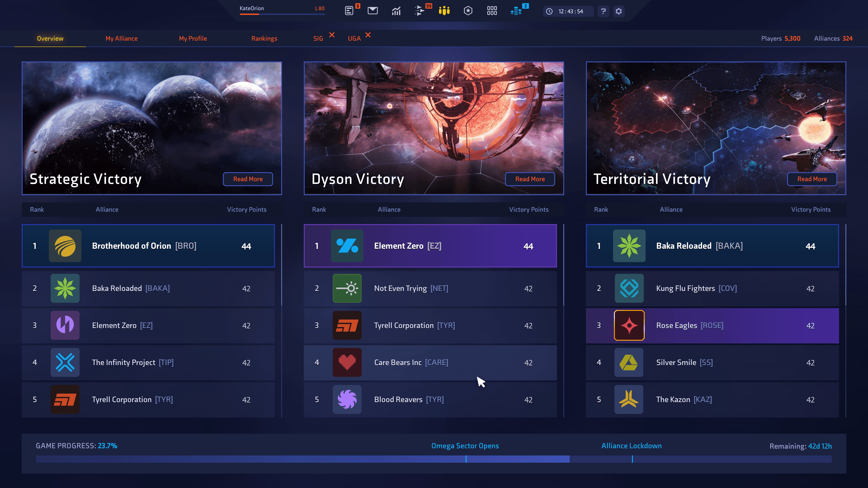The image size is (868, 488).
Task: Click Brotherhood of Orion alliance emblem
Action: point(65,246)
